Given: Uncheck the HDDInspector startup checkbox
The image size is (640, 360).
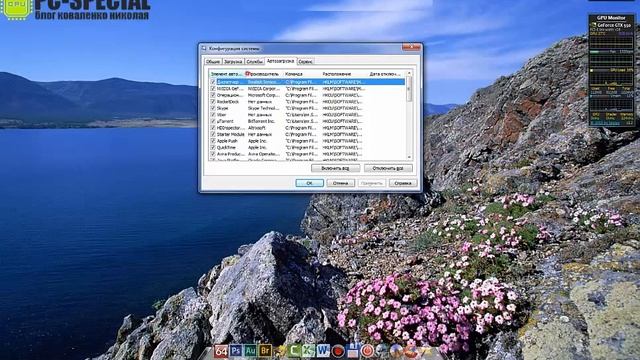Looking at the screenshot, I should (213, 128).
